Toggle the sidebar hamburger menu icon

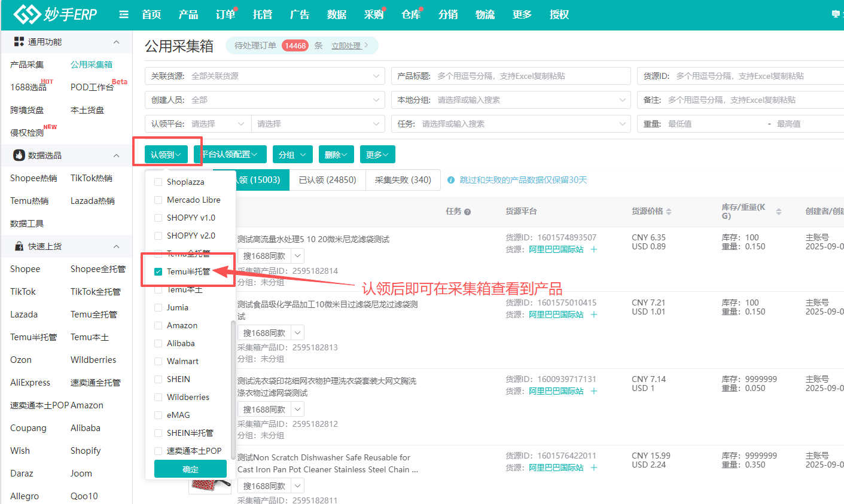(124, 14)
